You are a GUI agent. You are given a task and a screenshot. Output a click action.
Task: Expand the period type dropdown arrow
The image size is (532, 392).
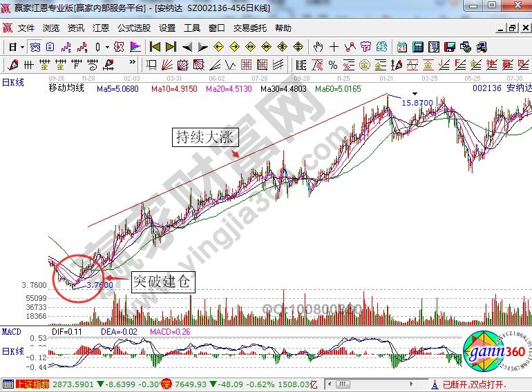22,47
